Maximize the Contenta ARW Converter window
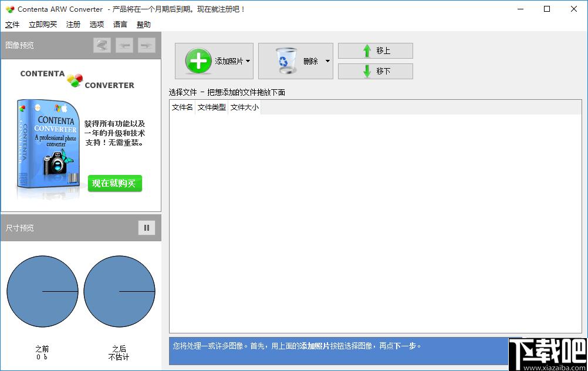Image resolution: width=588 pixels, height=371 pixels. [x=547, y=9]
